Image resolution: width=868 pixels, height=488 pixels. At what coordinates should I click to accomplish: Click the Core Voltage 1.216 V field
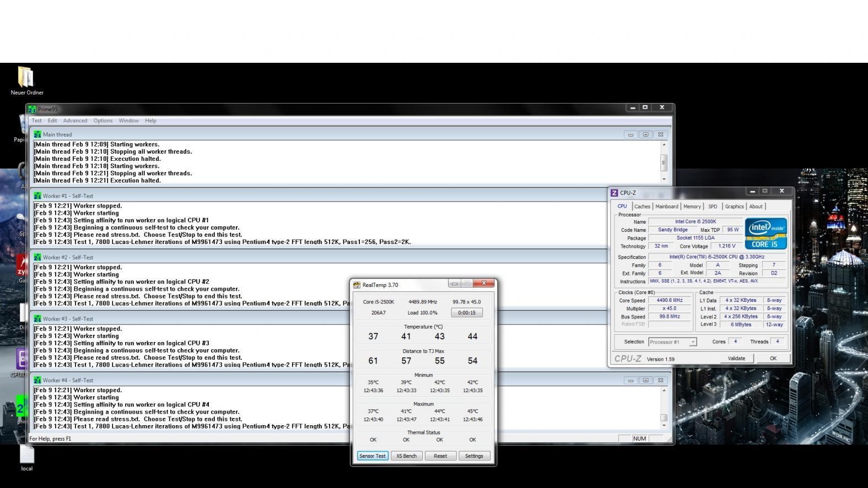tap(726, 246)
